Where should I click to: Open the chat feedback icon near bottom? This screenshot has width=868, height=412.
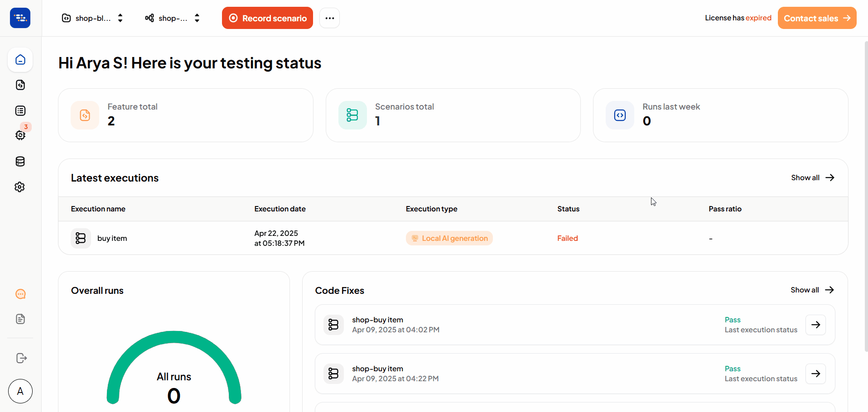pos(20,294)
